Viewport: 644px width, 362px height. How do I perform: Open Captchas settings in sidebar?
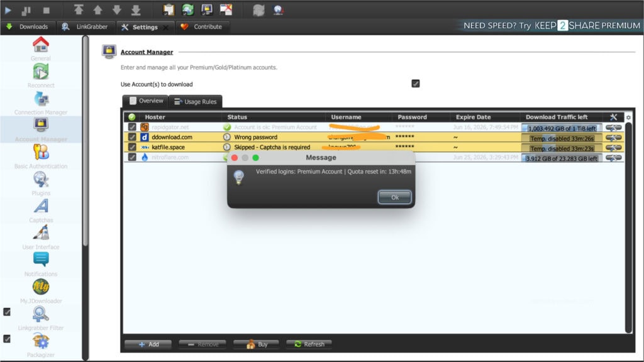pyautogui.click(x=41, y=211)
